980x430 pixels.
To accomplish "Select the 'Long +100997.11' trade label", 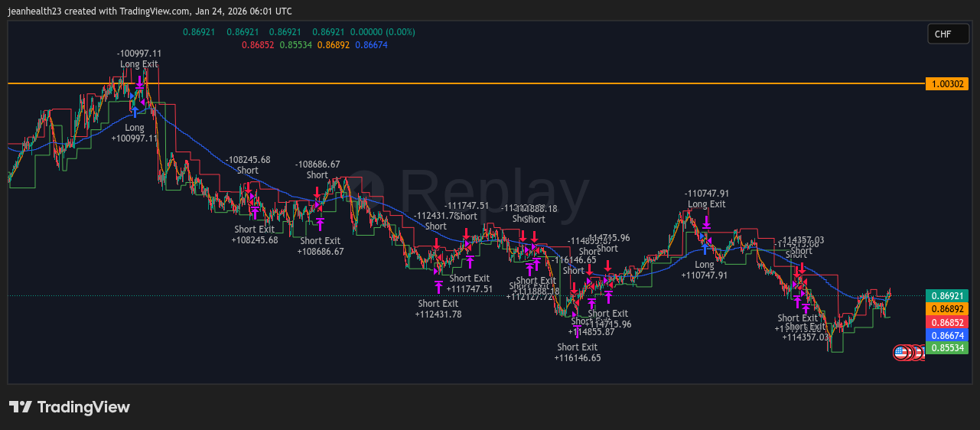I will (x=135, y=133).
